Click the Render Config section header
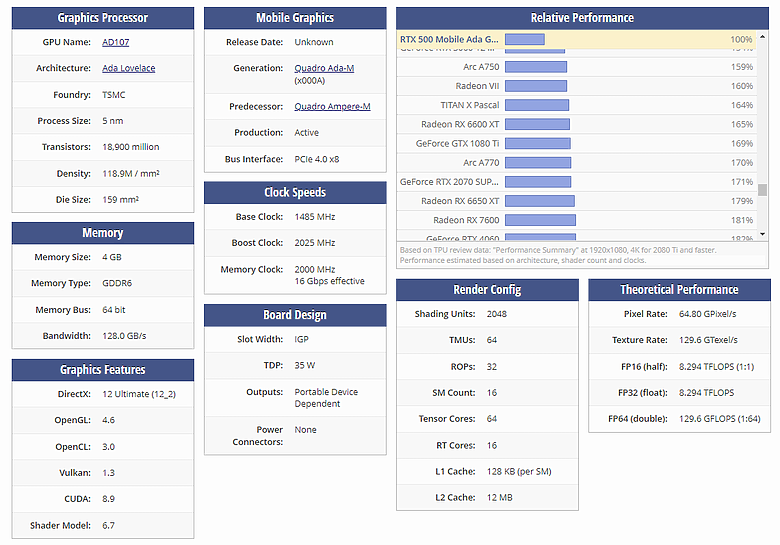 [x=487, y=289]
